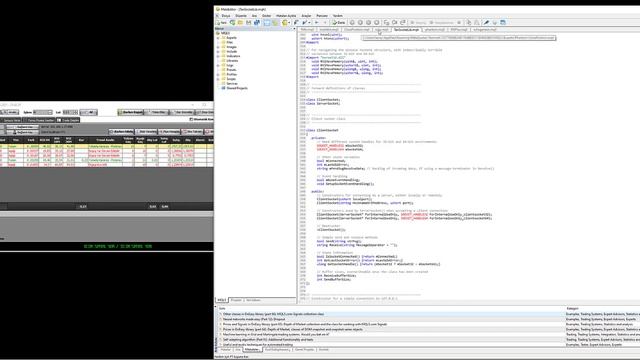Viewport: 640px width, 360px height.
Task: Expand the Scripts folder in navigator
Action: (218, 79)
